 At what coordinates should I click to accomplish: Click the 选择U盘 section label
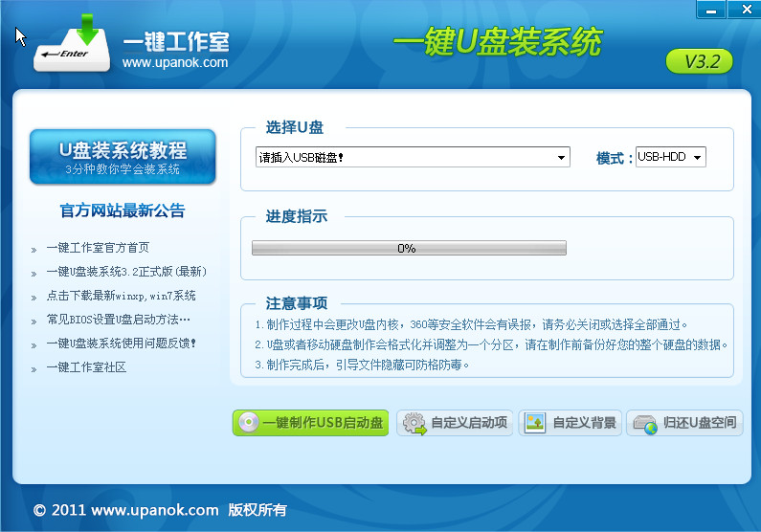click(x=295, y=127)
